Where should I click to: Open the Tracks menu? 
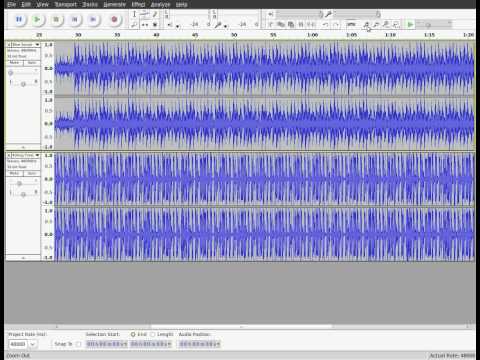tap(90, 4)
